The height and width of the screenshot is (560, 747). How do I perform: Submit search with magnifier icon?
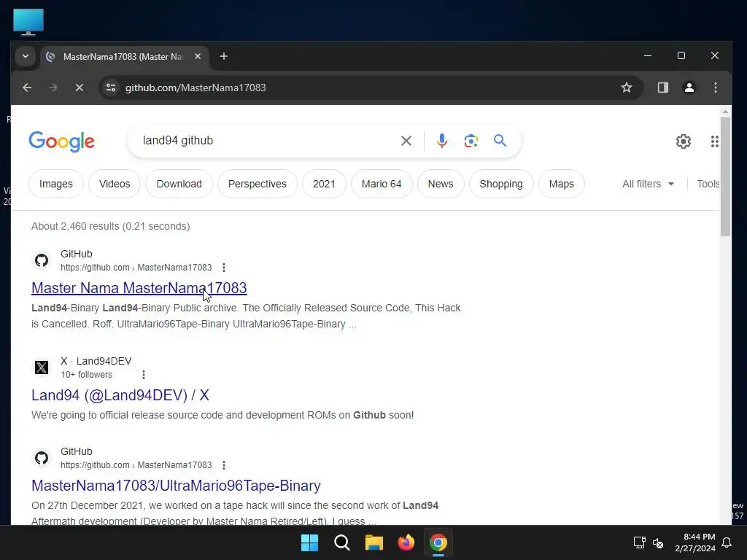coord(500,141)
